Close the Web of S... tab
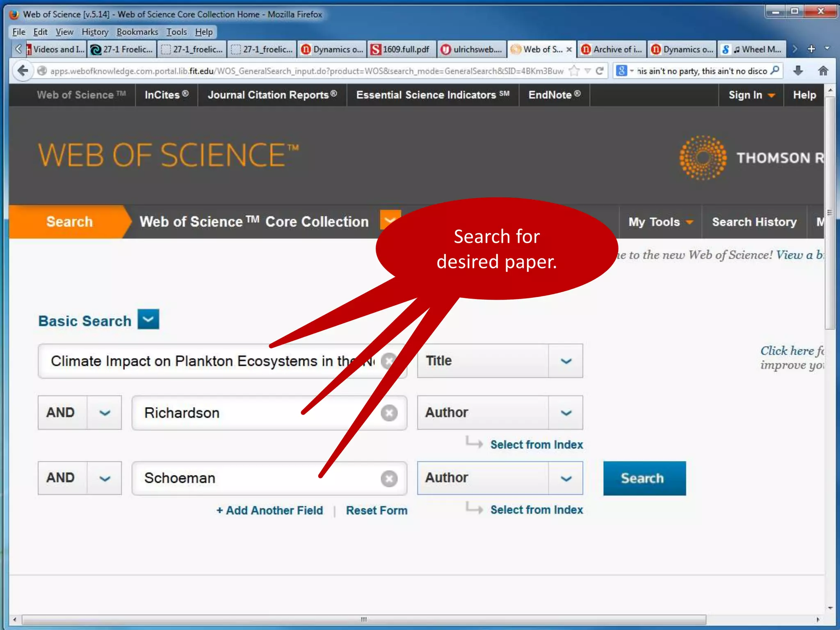The width and height of the screenshot is (840, 630). pyautogui.click(x=569, y=49)
